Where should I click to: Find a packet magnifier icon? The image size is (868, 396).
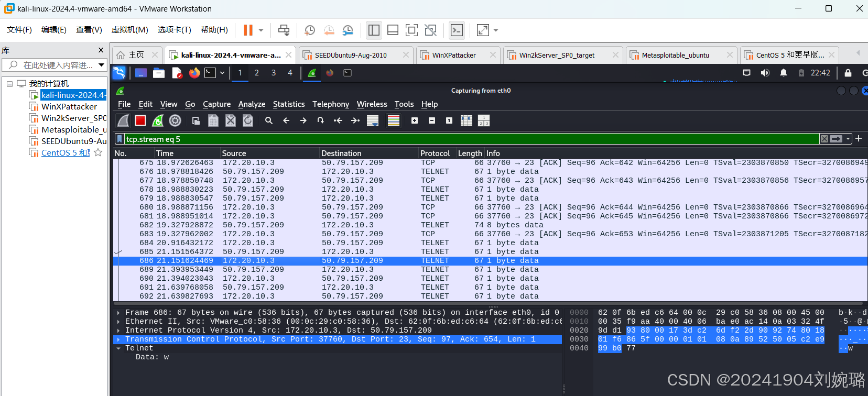coord(269,121)
